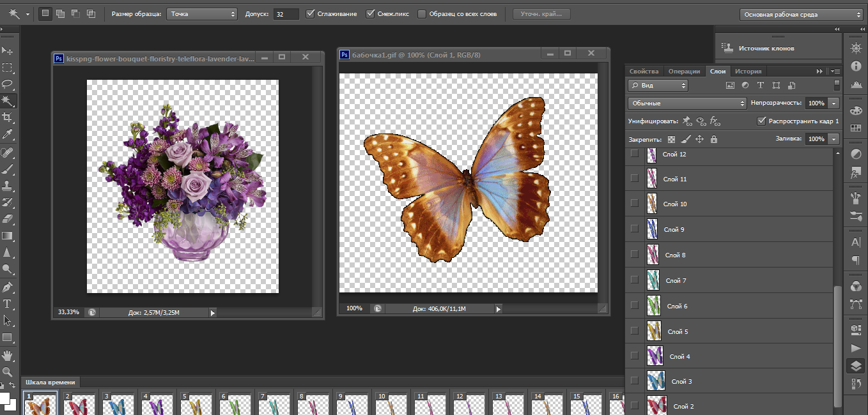
Task: Click the Допуск tolerance input field
Action: [x=285, y=13]
